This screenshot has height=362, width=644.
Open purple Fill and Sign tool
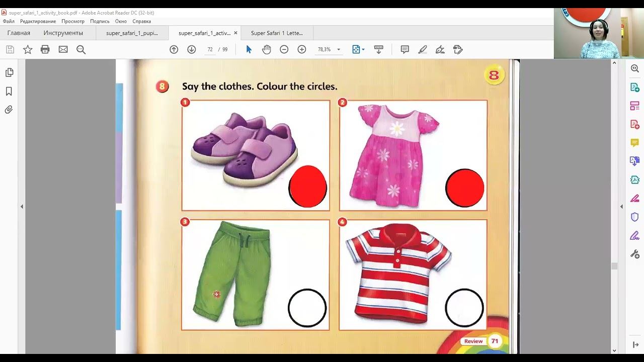pyautogui.click(x=634, y=235)
